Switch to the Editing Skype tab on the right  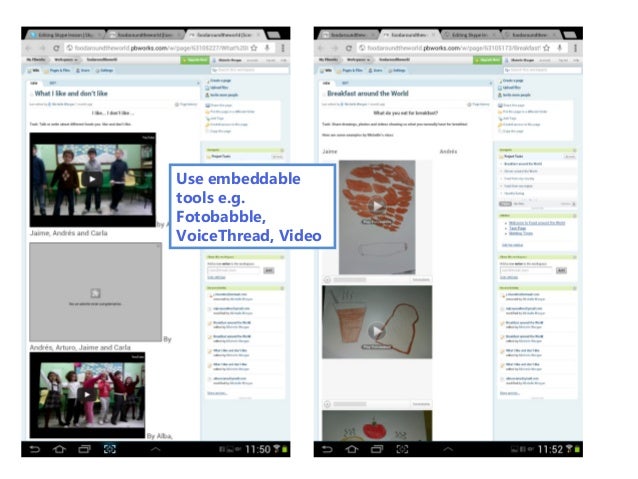(x=470, y=35)
